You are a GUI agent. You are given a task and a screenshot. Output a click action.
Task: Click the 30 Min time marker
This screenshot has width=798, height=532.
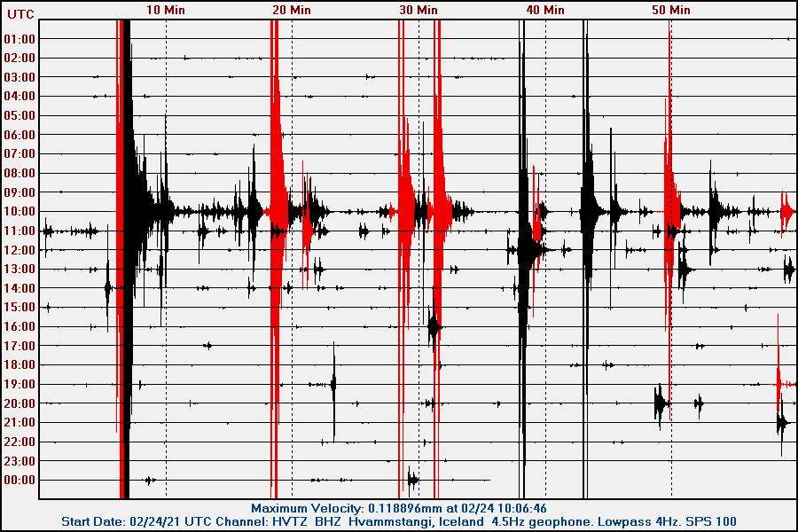click(419, 10)
